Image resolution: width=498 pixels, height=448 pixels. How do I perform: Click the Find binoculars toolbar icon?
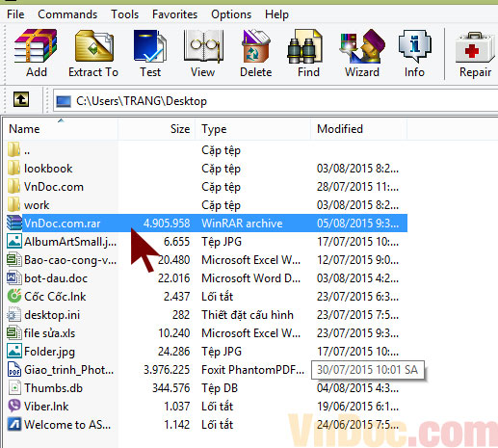coord(305,46)
